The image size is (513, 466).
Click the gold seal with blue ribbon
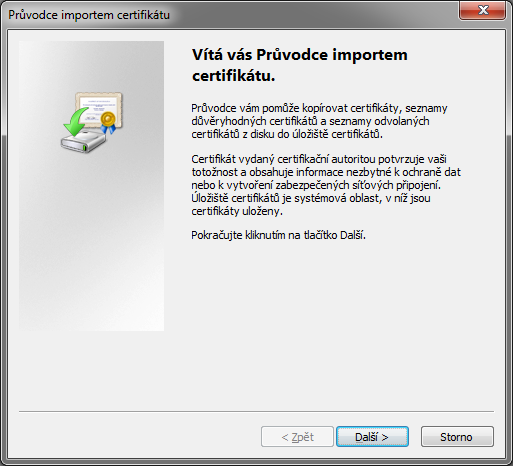[108, 122]
